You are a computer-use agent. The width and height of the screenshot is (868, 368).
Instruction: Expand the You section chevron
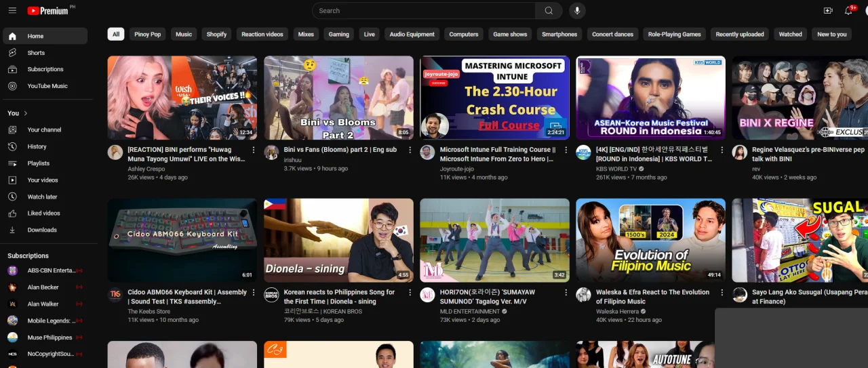pos(26,113)
